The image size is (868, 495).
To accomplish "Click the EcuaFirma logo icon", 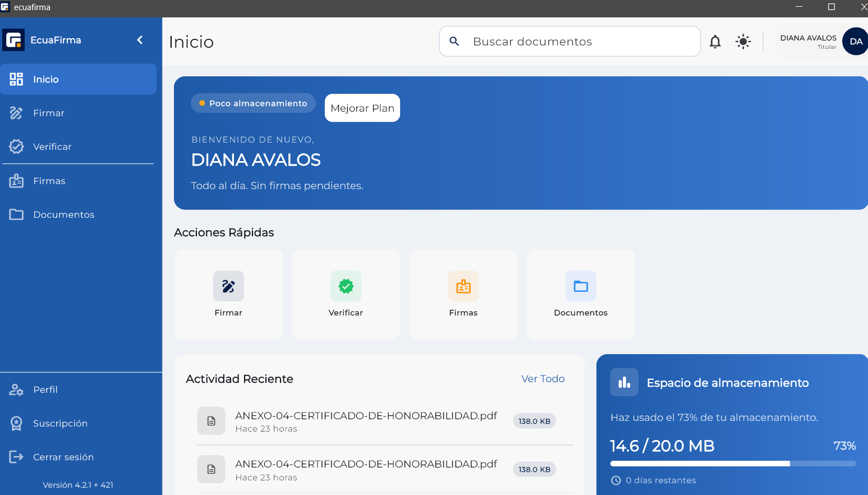I will (x=13, y=40).
